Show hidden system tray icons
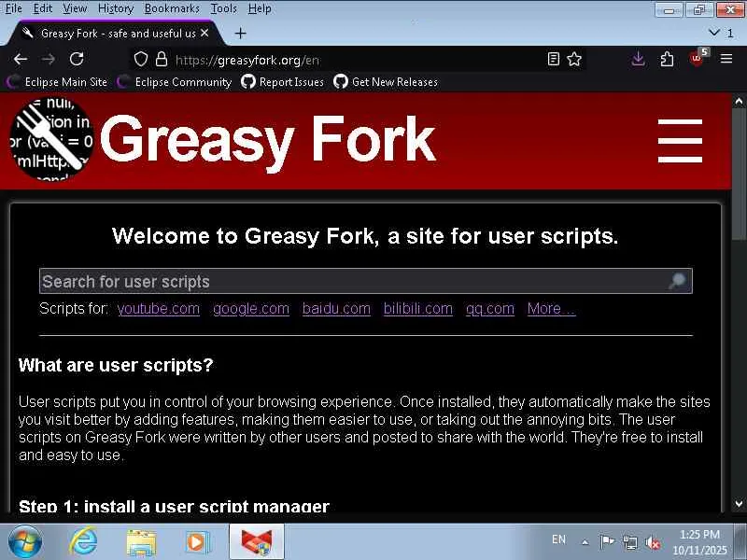 coord(585,542)
